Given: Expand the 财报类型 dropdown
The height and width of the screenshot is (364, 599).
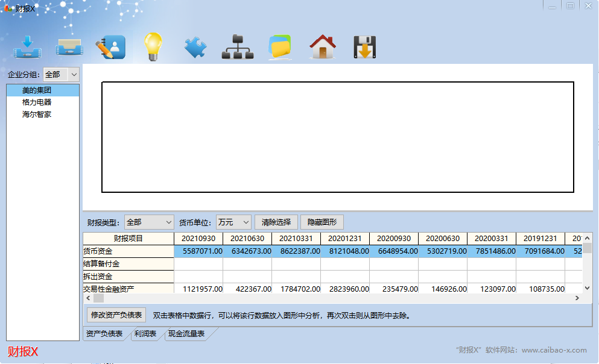Looking at the screenshot, I should point(148,222).
